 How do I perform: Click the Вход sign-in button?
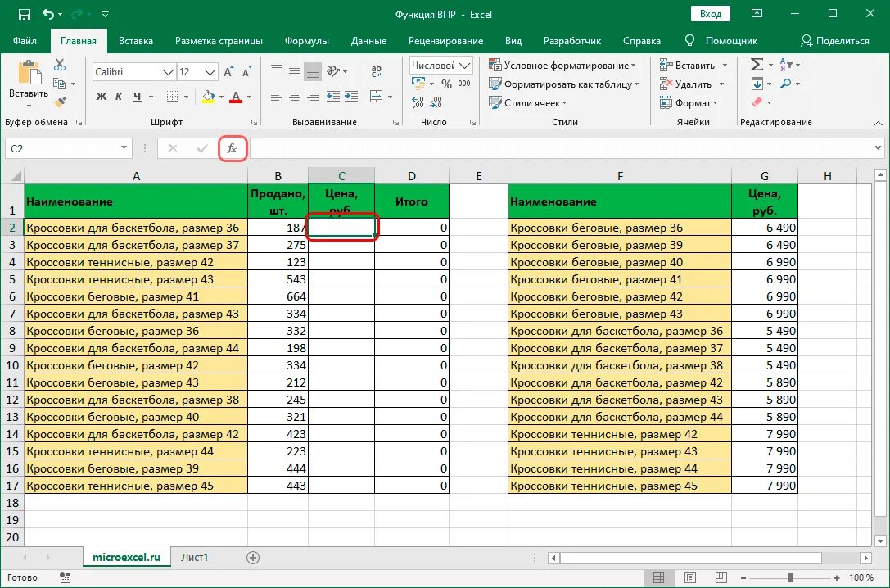point(711,14)
